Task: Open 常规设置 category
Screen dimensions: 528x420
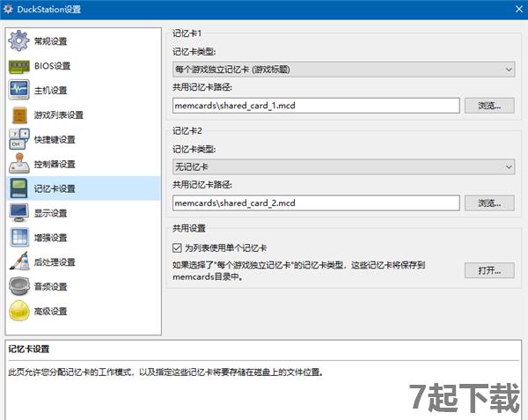Action: 50,41
